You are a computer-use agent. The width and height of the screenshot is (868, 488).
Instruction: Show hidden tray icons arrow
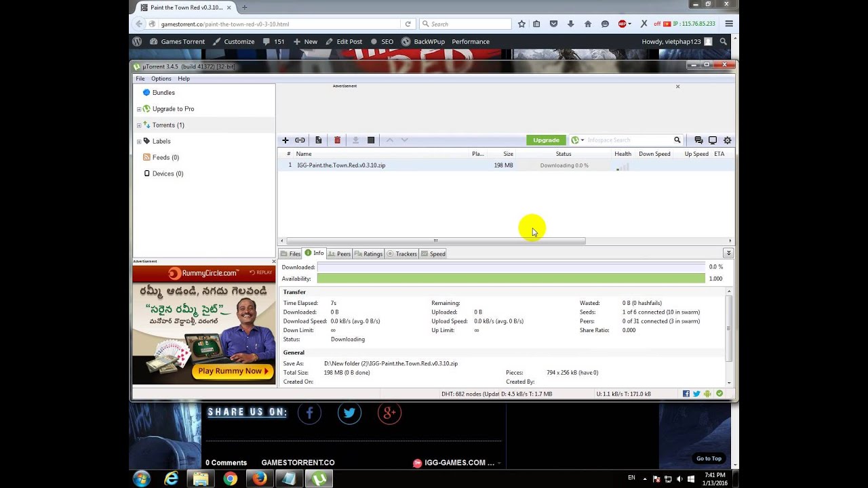[x=645, y=479]
